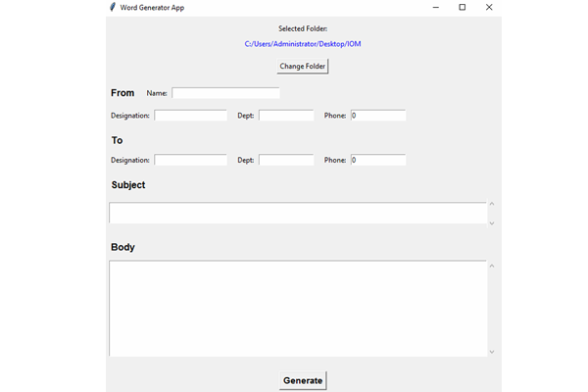The width and height of the screenshot is (588, 392).
Task: Focus the From Name input field
Action: click(225, 93)
